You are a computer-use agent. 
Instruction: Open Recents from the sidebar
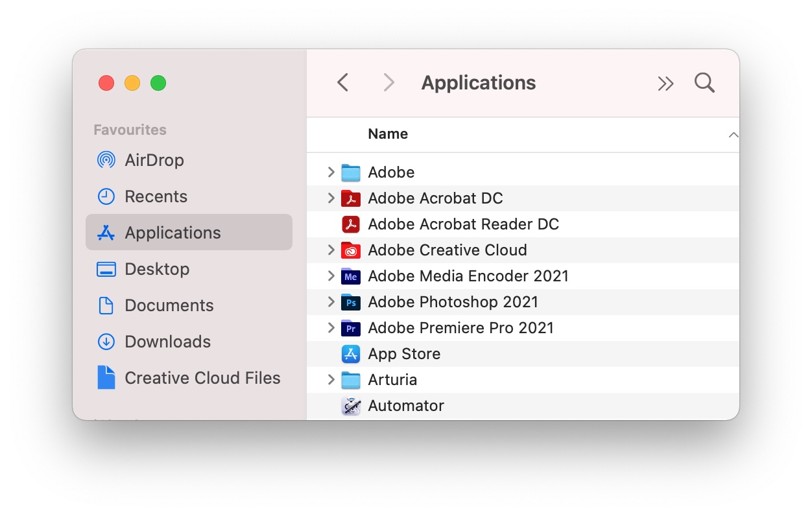pos(189,196)
